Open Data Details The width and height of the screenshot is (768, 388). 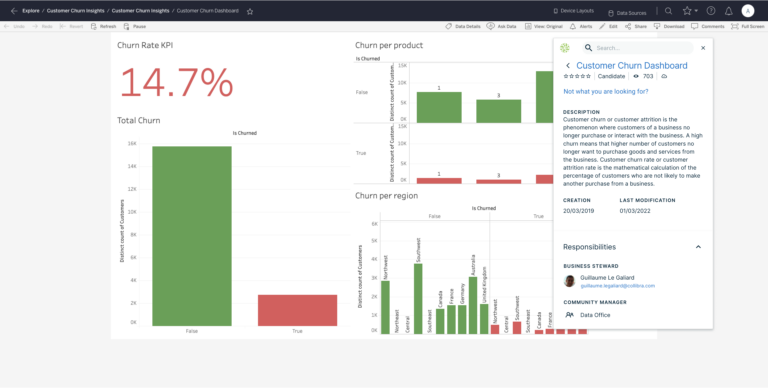[463, 26]
